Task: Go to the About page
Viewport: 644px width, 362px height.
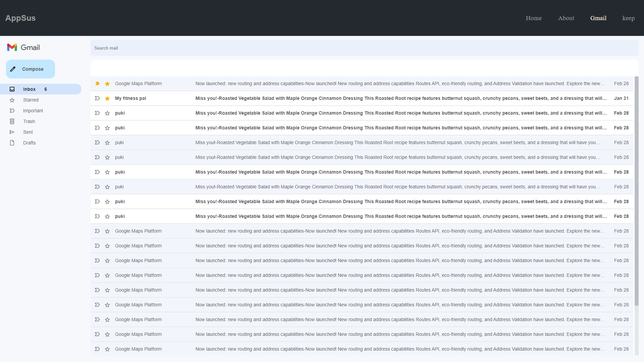Action: point(566,18)
